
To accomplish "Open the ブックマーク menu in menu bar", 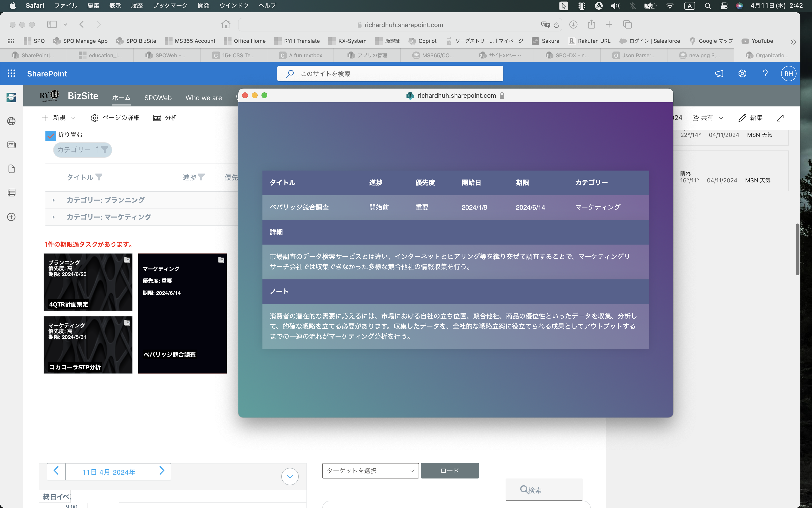I will click(x=170, y=5).
